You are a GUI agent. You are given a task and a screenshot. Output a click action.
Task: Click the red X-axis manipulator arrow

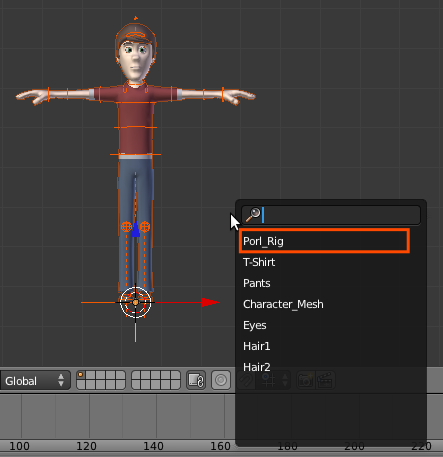click(x=210, y=303)
